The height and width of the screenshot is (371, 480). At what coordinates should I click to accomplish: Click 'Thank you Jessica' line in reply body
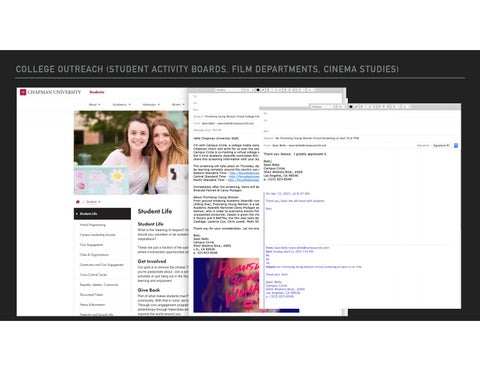pos(295,154)
